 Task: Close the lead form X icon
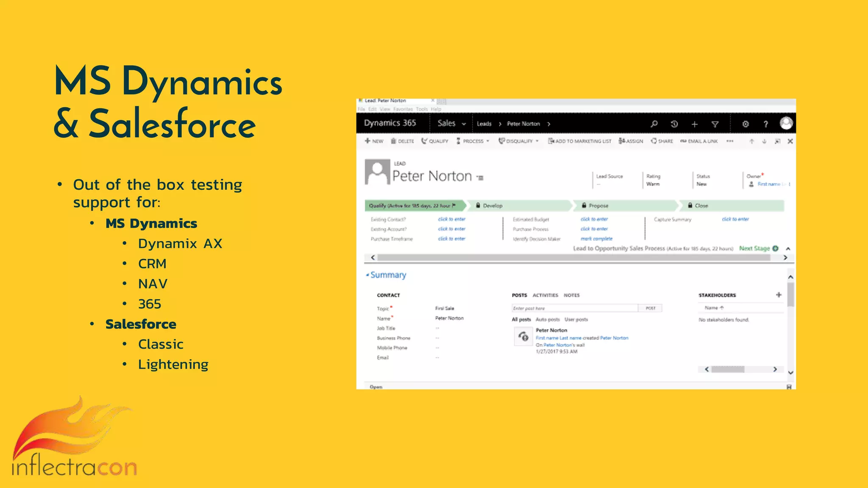pyautogui.click(x=790, y=141)
